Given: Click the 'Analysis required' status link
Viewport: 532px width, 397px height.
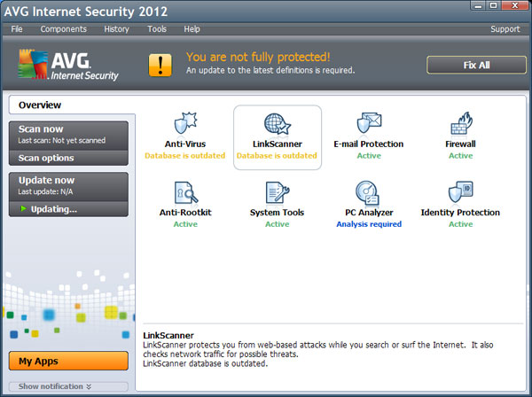Looking at the screenshot, I should (369, 224).
